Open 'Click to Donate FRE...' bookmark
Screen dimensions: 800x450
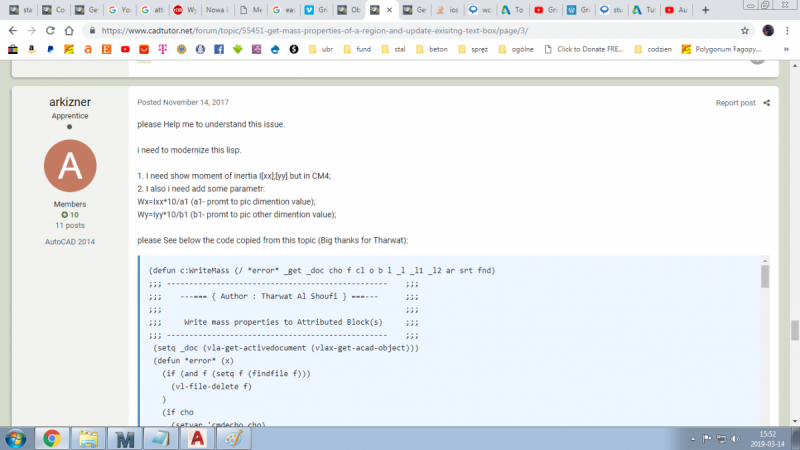pos(584,49)
